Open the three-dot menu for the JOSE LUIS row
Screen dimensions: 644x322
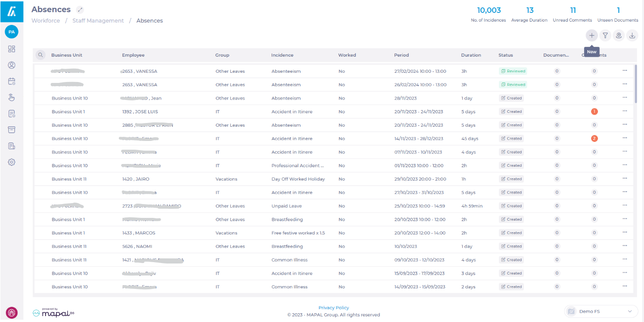tap(625, 111)
